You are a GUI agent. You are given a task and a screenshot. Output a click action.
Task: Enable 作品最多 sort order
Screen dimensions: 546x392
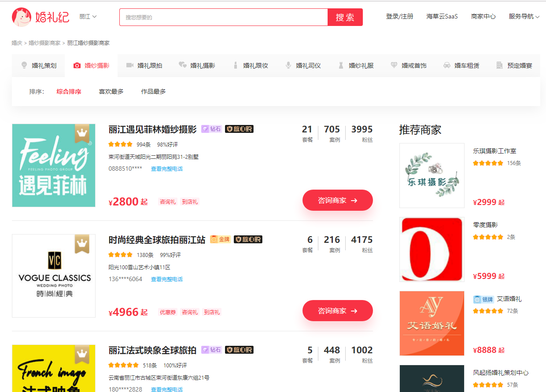(x=153, y=92)
